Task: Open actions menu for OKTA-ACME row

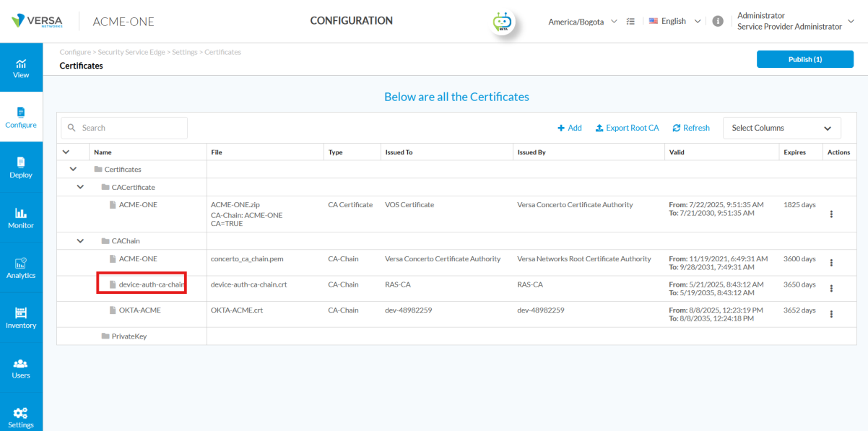Action: (831, 314)
